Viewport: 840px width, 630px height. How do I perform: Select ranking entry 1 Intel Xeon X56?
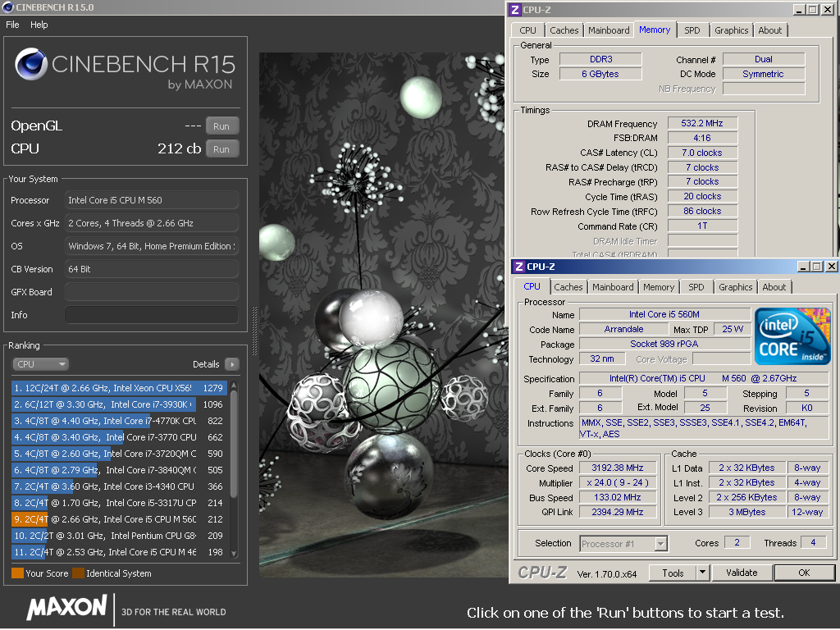tap(119, 388)
